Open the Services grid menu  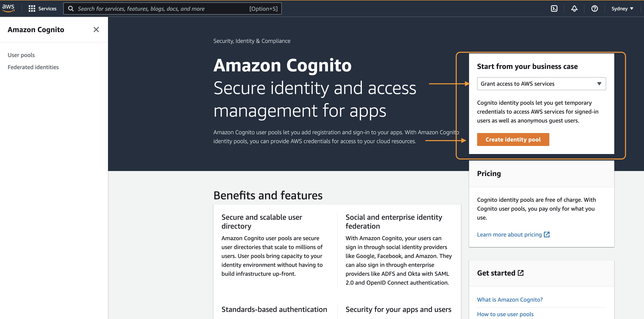click(32, 8)
